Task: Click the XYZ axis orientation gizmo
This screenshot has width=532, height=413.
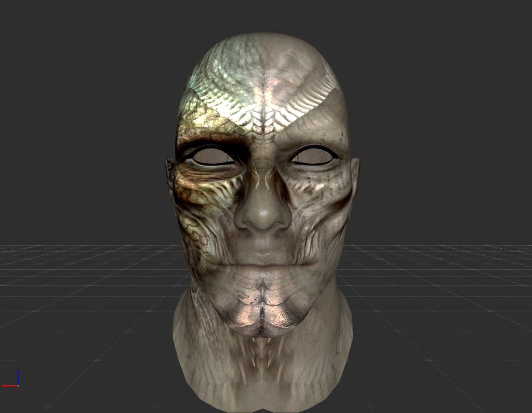Action: tap(11, 379)
